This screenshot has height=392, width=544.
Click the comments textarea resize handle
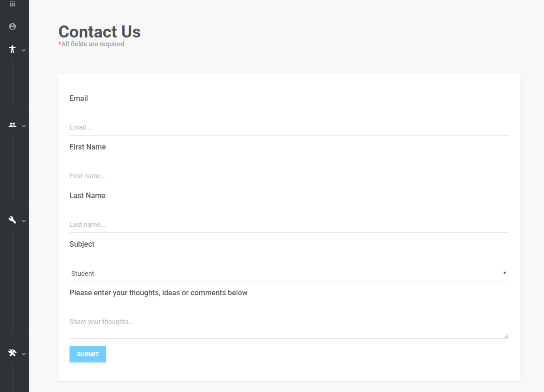click(x=506, y=336)
